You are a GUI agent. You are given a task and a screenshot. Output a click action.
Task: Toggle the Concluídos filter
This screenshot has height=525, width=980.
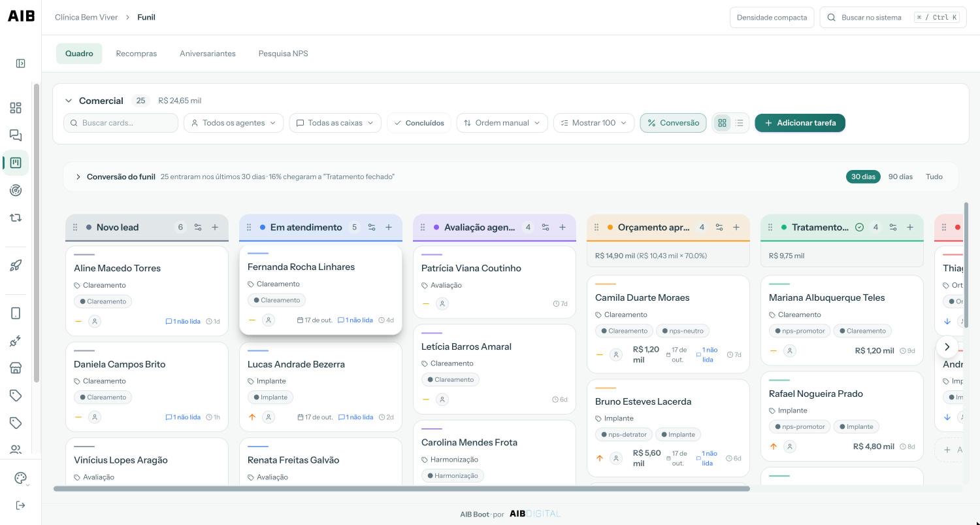pos(419,123)
